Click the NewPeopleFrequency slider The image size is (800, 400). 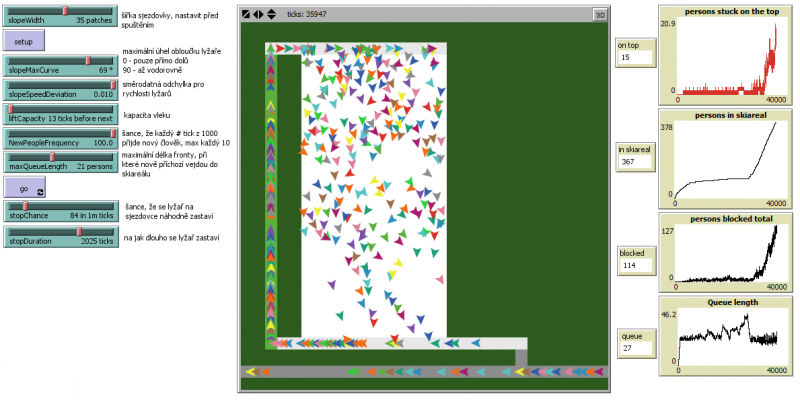click(58, 139)
